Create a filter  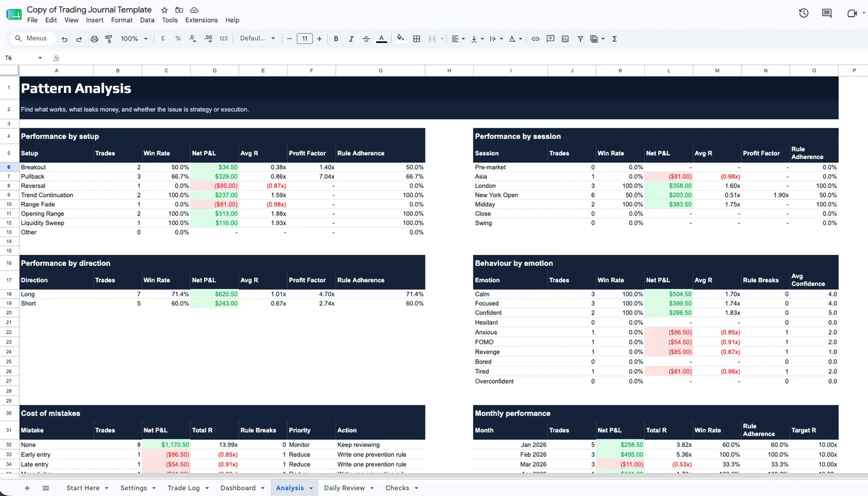[580, 39]
